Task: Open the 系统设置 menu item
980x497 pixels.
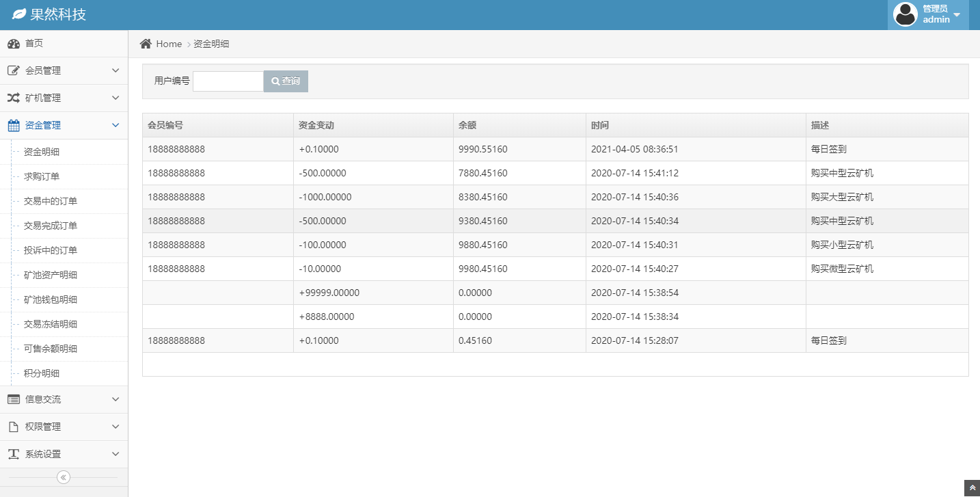Action: [64, 454]
